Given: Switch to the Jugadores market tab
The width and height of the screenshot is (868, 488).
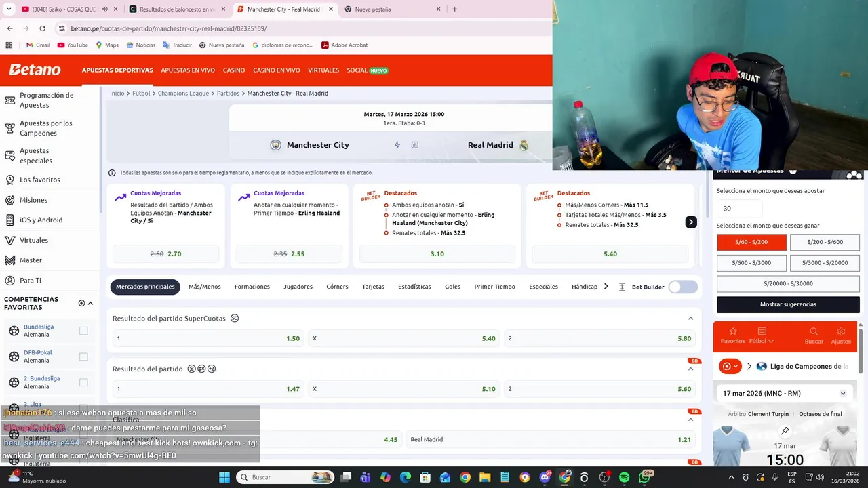Looking at the screenshot, I should [298, 287].
